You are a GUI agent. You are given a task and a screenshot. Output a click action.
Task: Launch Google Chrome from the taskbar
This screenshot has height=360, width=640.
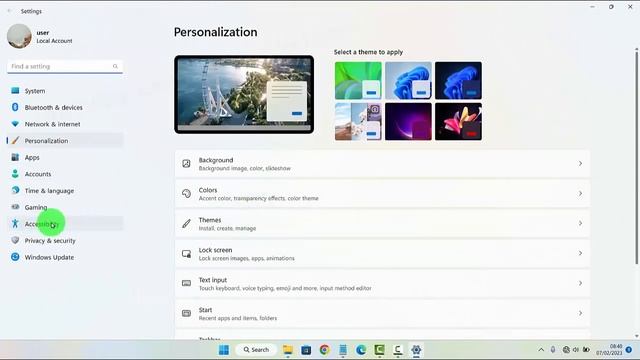324,350
